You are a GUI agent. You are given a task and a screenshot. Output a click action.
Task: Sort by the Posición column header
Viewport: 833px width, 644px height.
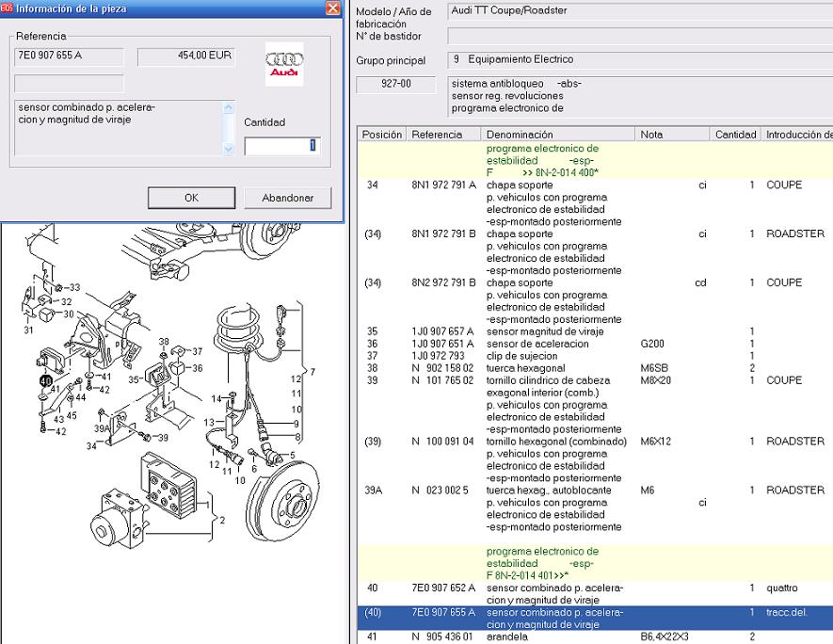pyautogui.click(x=382, y=135)
